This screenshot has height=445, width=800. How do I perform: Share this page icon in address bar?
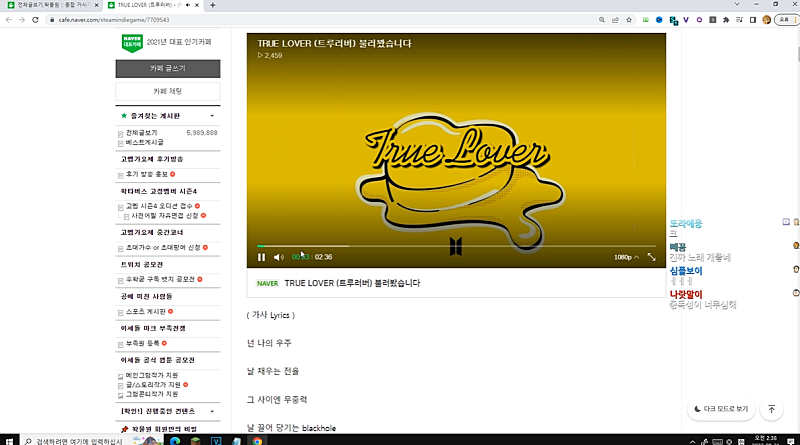[x=615, y=20]
